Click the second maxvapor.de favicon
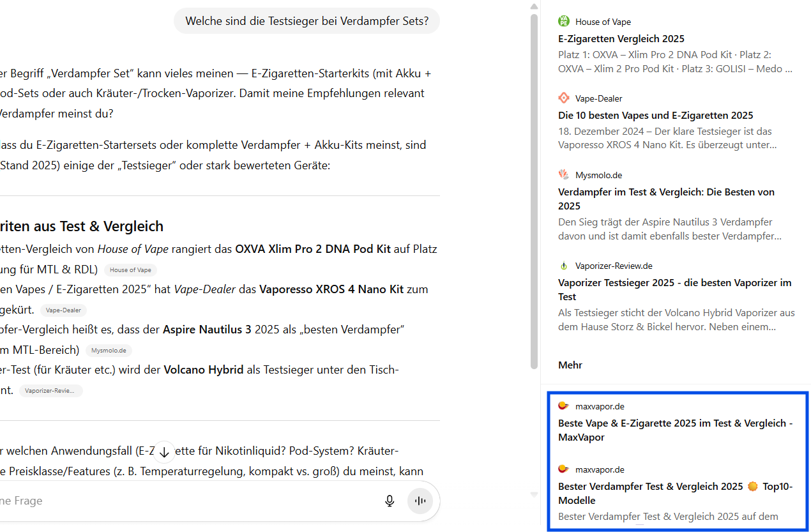The width and height of the screenshot is (811, 532). (564, 469)
